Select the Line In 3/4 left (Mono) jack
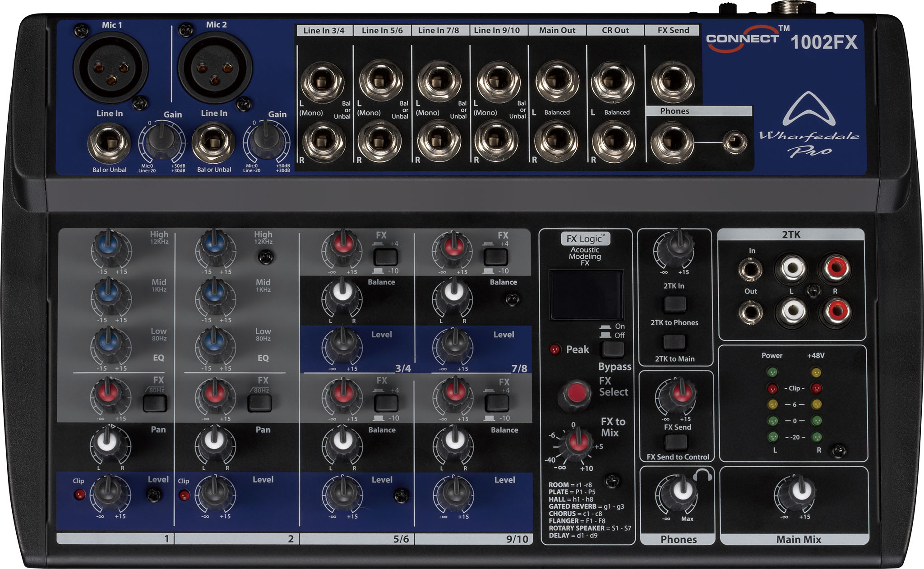The image size is (924, 569). 323,83
